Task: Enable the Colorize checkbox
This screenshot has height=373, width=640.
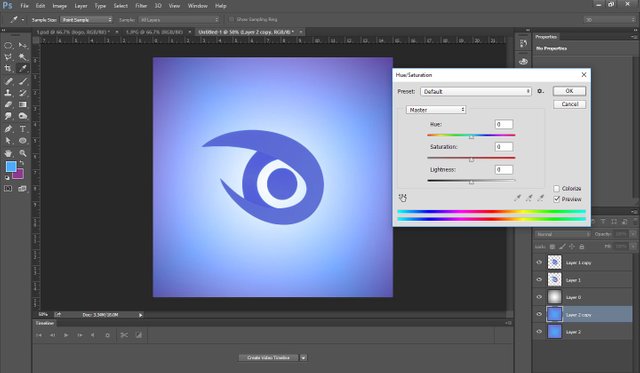Action: click(556, 189)
